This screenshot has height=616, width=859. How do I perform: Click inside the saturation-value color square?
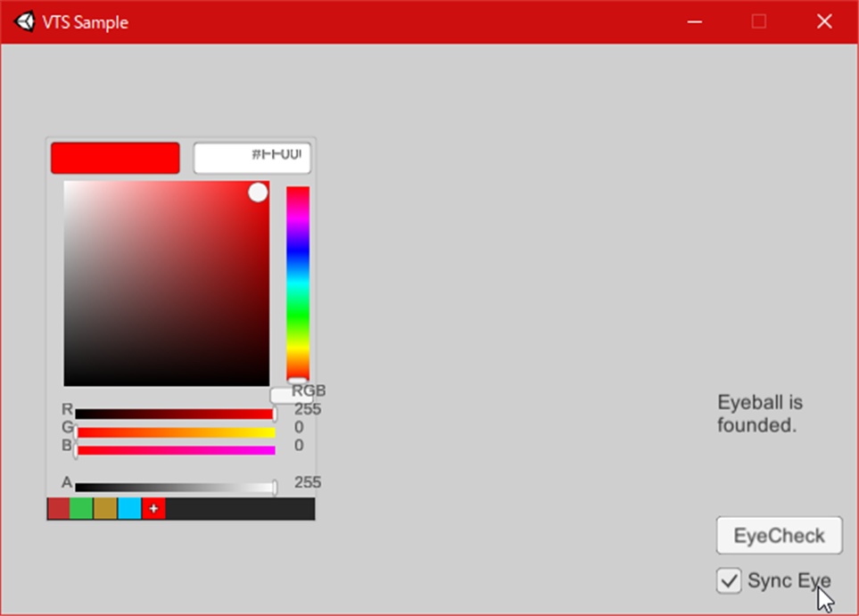[x=167, y=283]
